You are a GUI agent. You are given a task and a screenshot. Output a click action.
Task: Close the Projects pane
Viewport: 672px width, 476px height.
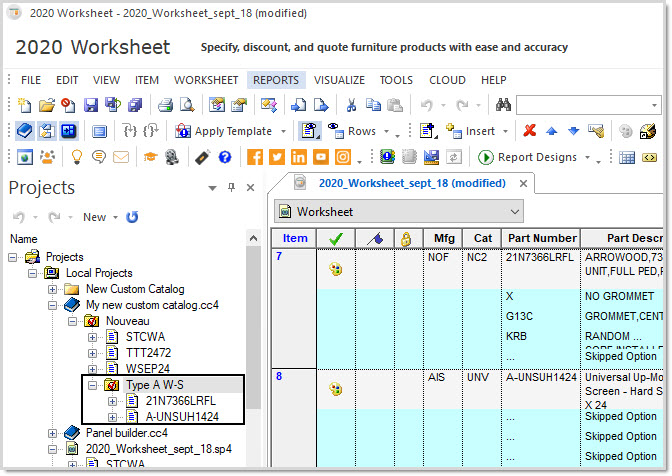pos(251,188)
